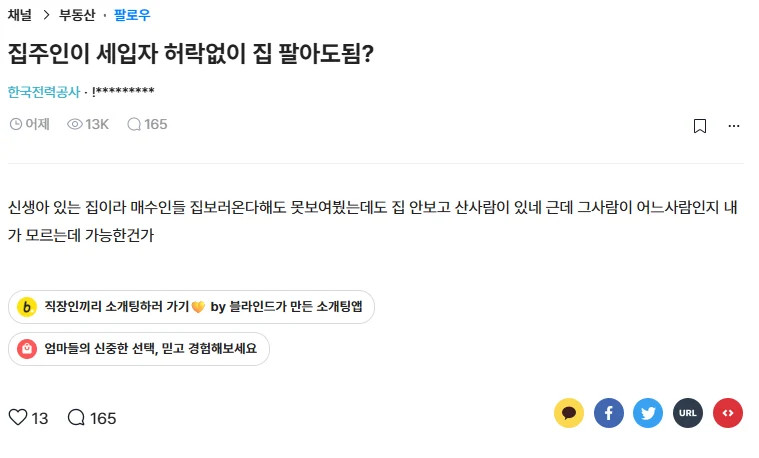This screenshot has height=458, width=759.
Task: Click the post title text
Action: [191, 53]
